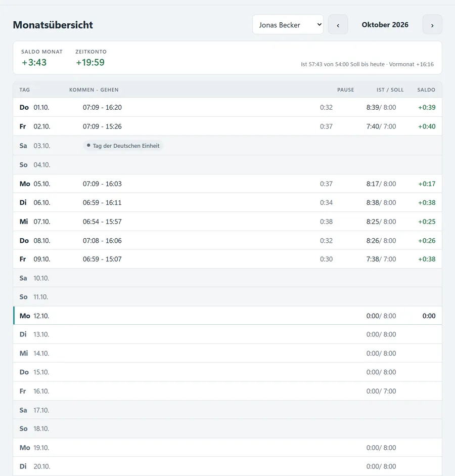Go to the next month

pos(432,25)
